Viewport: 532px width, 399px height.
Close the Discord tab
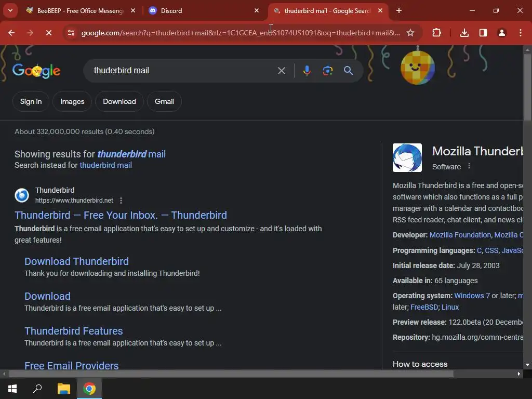[x=257, y=11]
